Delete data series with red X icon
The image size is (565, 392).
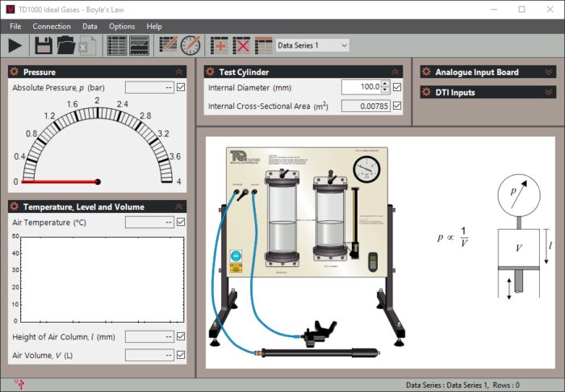(241, 46)
